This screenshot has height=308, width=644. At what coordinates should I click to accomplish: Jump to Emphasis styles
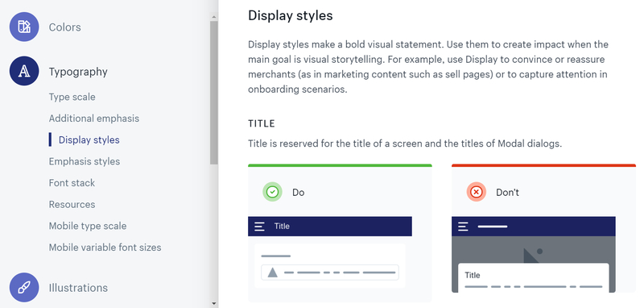(85, 161)
